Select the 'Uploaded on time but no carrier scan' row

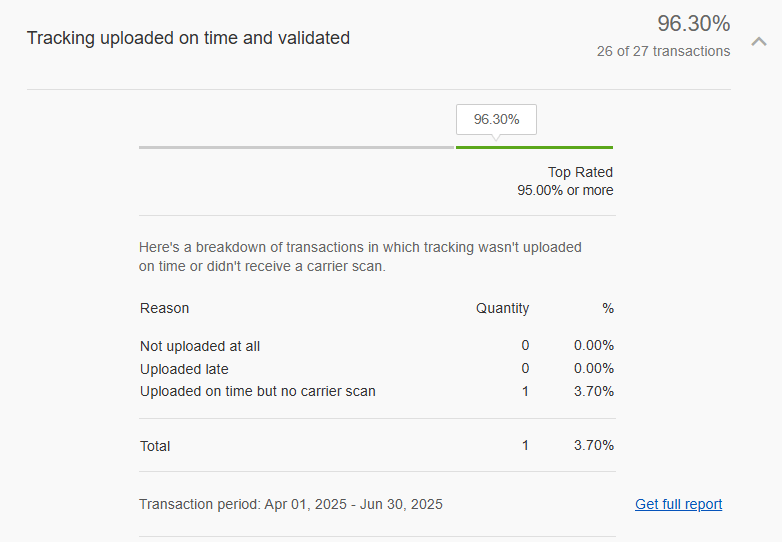(258, 391)
